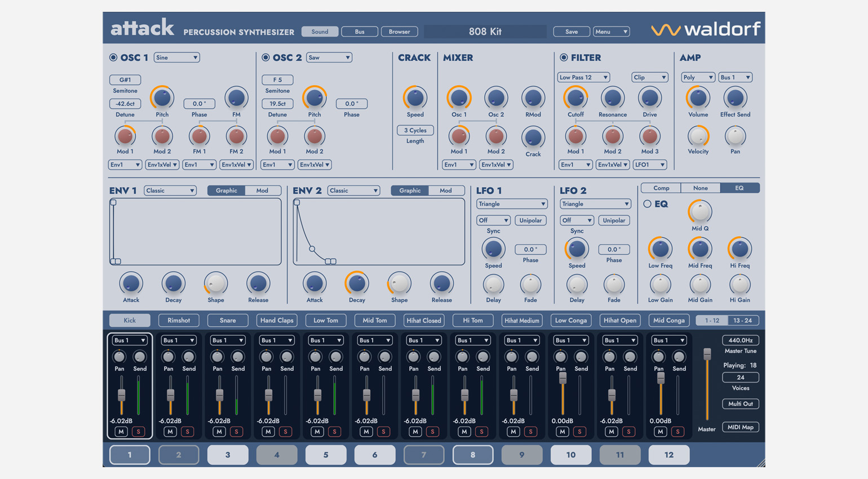This screenshot has height=479, width=868.
Task: Click the OSC 1 Pitch knob
Action: pos(162,98)
